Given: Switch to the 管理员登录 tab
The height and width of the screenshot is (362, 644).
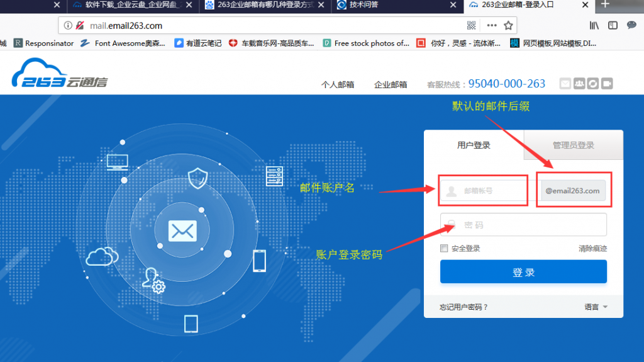Looking at the screenshot, I should point(573,145).
